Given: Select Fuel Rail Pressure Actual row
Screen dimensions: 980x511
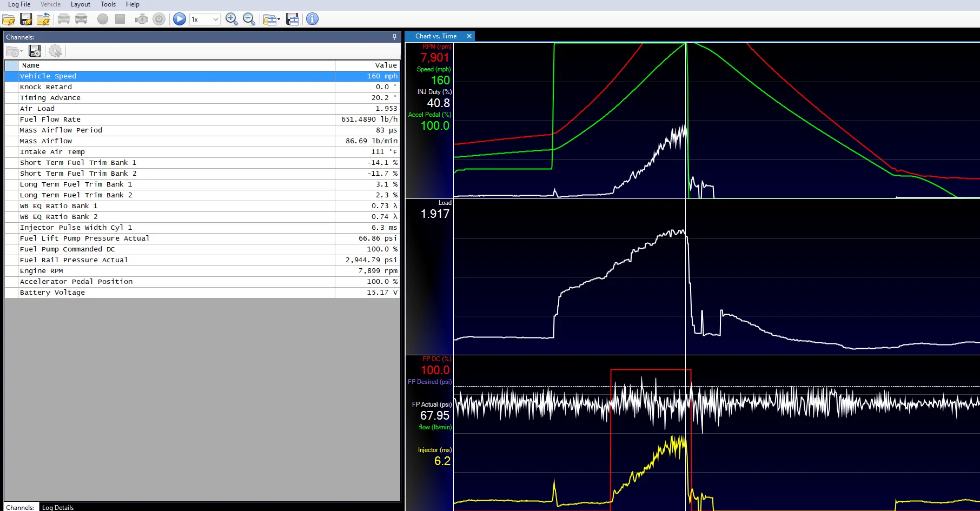Looking at the screenshot, I should click(202, 260).
